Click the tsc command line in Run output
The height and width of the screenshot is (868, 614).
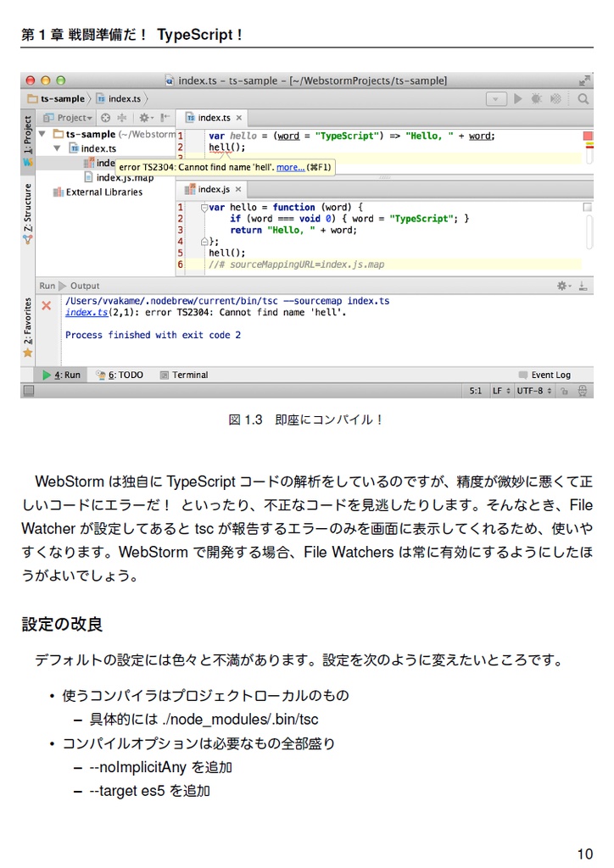point(227,301)
